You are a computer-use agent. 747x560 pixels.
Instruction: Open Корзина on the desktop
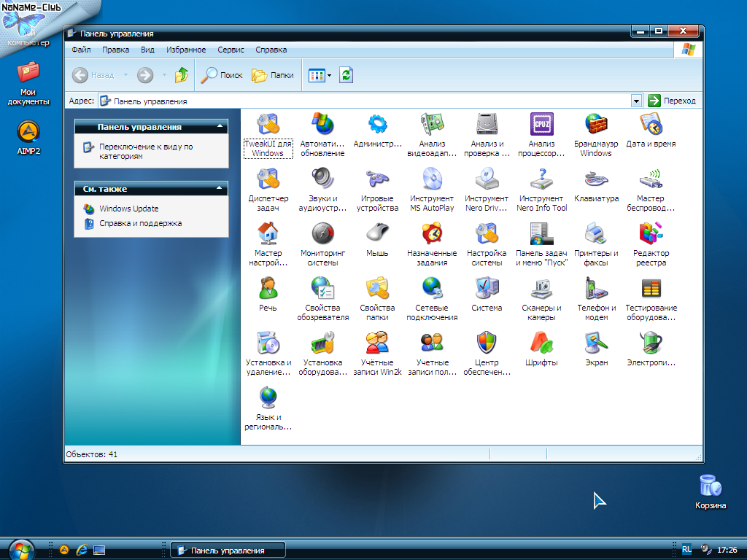coord(711,491)
